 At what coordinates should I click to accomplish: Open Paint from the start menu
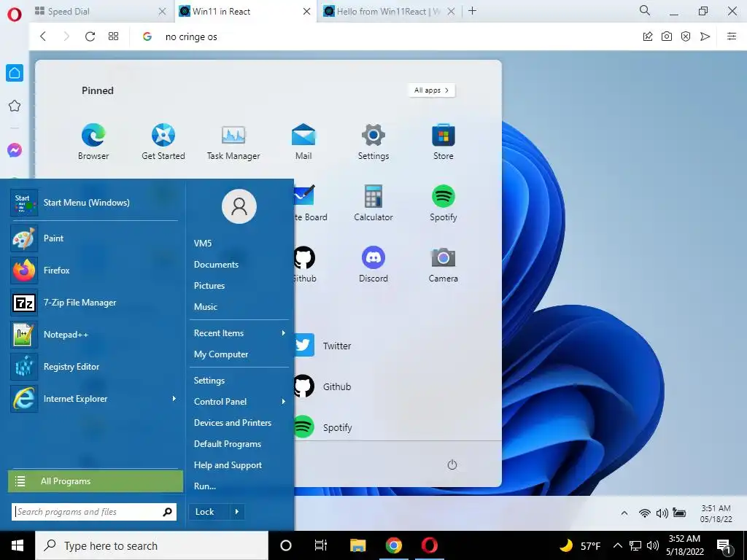click(94, 238)
